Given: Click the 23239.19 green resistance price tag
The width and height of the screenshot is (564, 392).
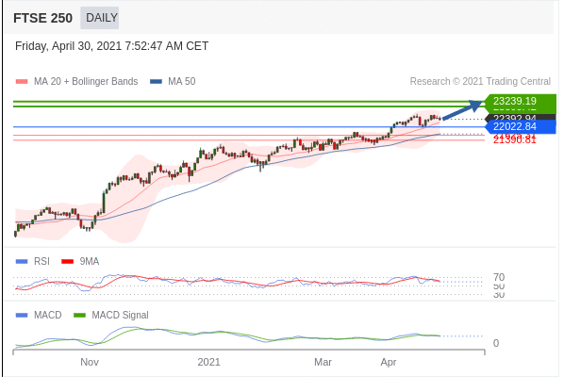Looking at the screenshot, I should click(520, 102).
